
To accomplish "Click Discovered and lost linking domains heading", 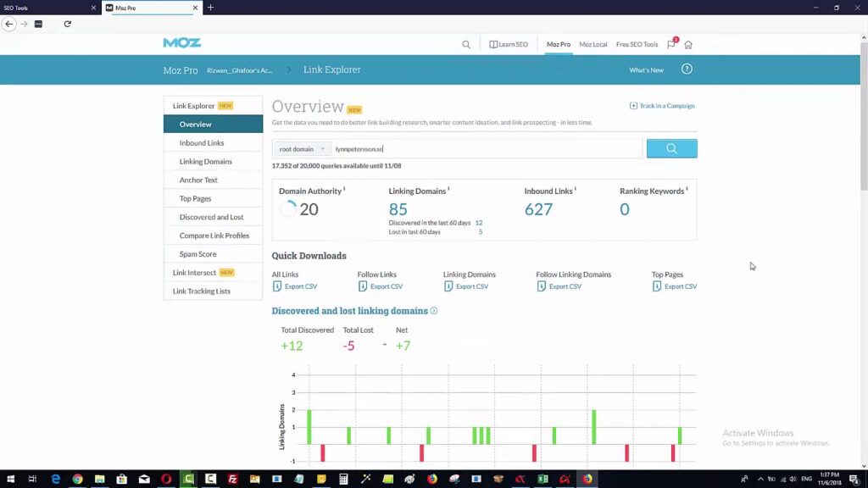I will pyautogui.click(x=349, y=311).
